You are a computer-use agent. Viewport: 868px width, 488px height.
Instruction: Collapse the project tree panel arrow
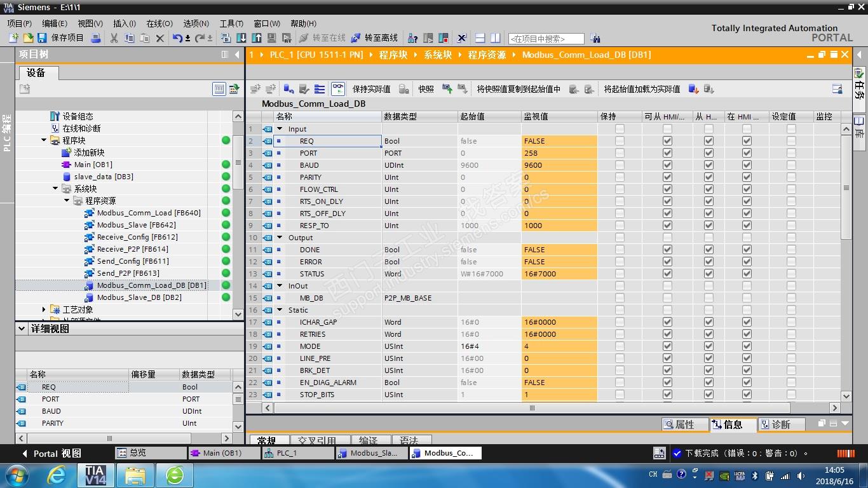238,55
